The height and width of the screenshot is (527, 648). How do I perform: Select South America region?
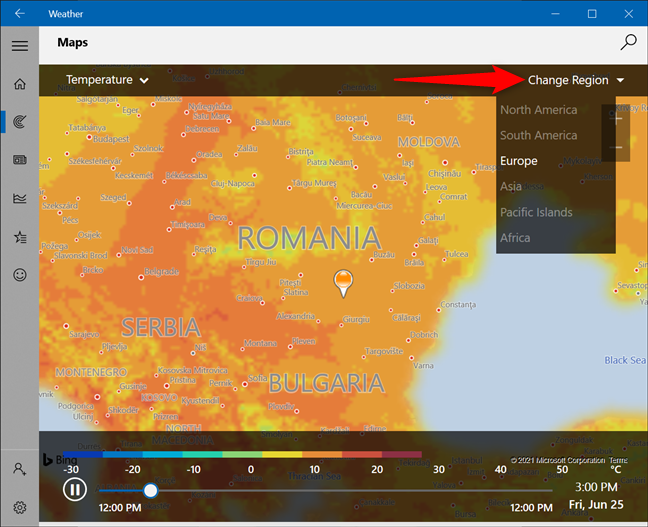538,136
